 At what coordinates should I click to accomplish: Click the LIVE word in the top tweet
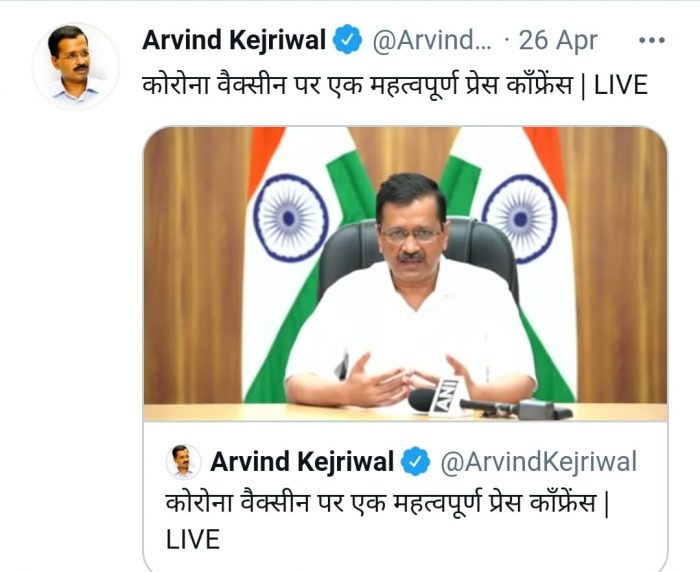point(621,85)
